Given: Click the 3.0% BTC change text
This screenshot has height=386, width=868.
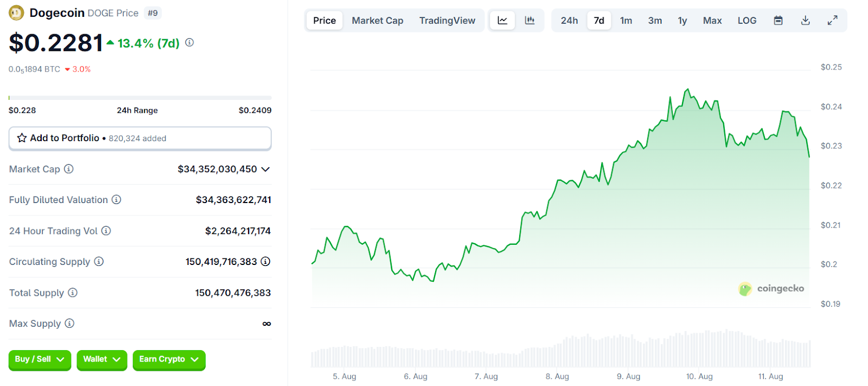Looking at the screenshot, I should coord(81,69).
